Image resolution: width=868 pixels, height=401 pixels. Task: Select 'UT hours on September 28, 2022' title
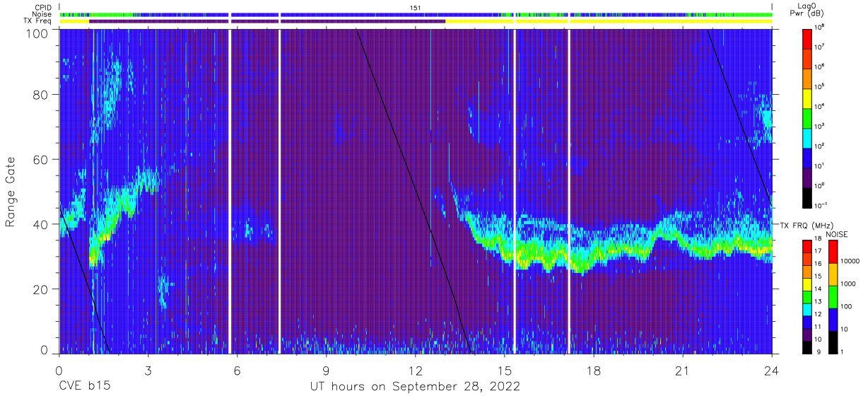point(416,386)
